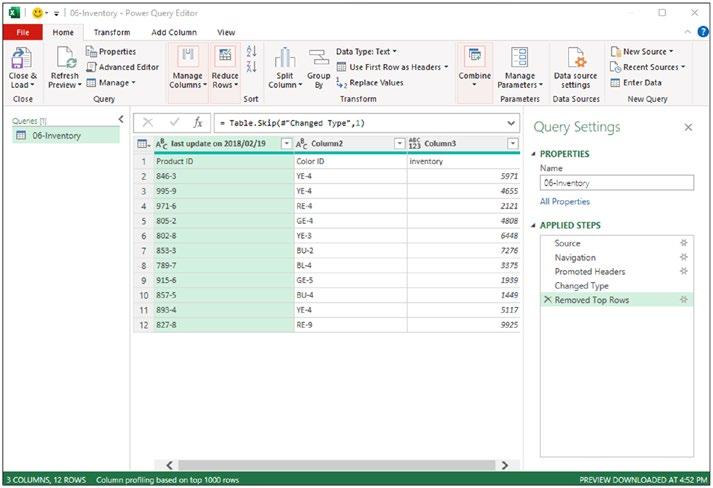This screenshot has height=488, width=713.
Task: Open the Recent Sources dropdown
Action: [x=648, y=67]
